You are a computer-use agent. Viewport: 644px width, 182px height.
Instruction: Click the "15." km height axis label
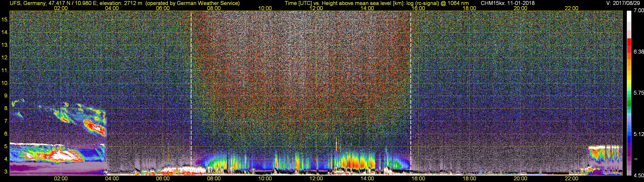(x=5, y=19)
